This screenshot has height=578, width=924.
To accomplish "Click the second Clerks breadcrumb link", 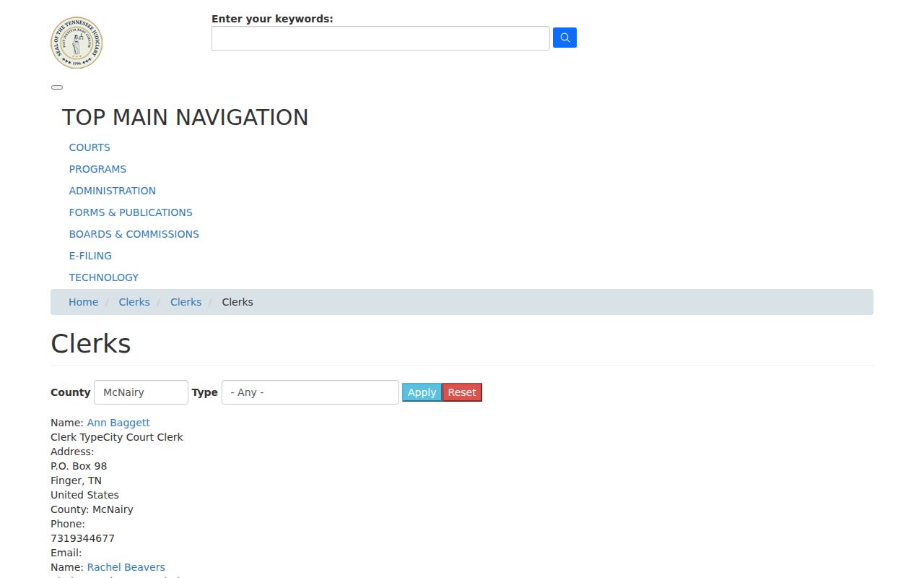I will 186,302.
